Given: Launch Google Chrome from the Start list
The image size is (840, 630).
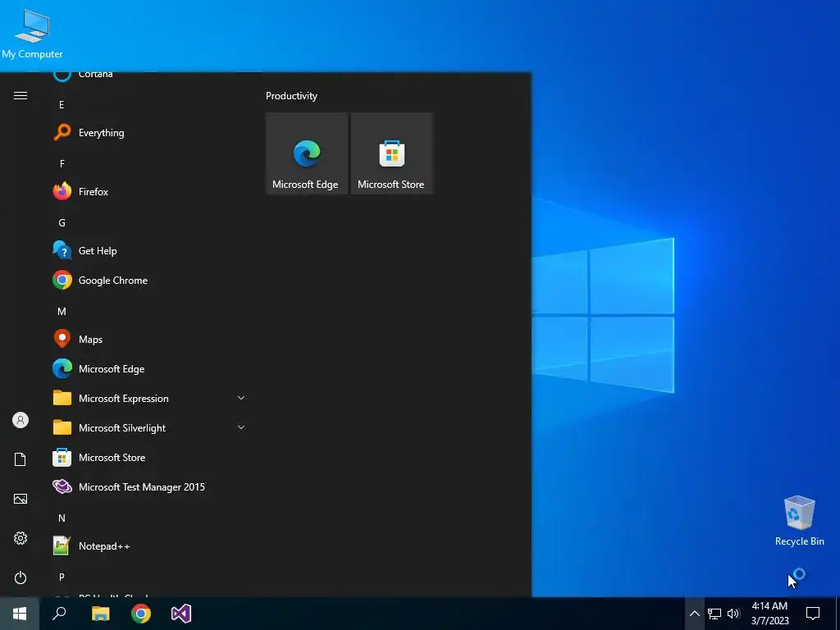Looking at the screenshot, I should point(150,280).
